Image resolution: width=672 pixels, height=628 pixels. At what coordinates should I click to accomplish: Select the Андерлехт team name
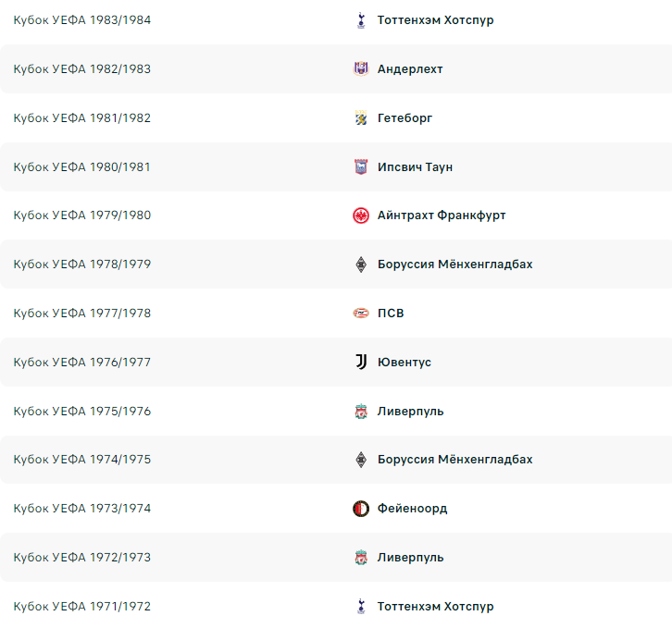(410, 69)
